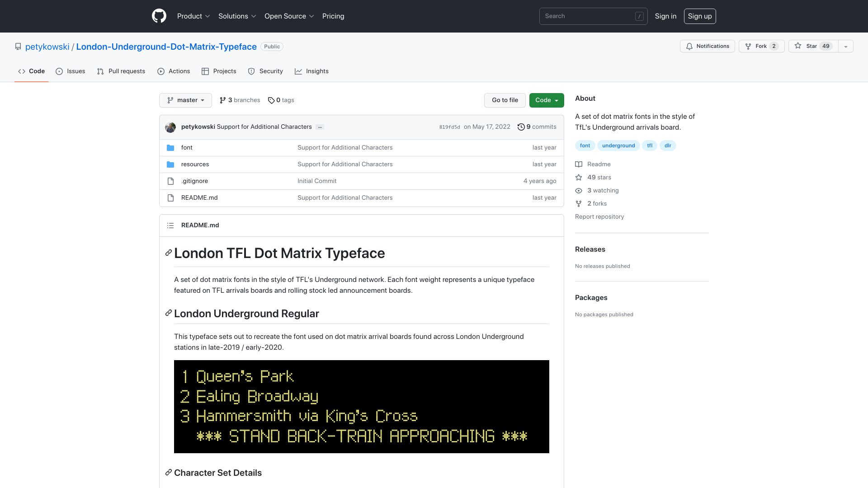Viewport: 868px width, 488px height.
Task: Expand commit message ellipsis button
Action: point(320,127)
